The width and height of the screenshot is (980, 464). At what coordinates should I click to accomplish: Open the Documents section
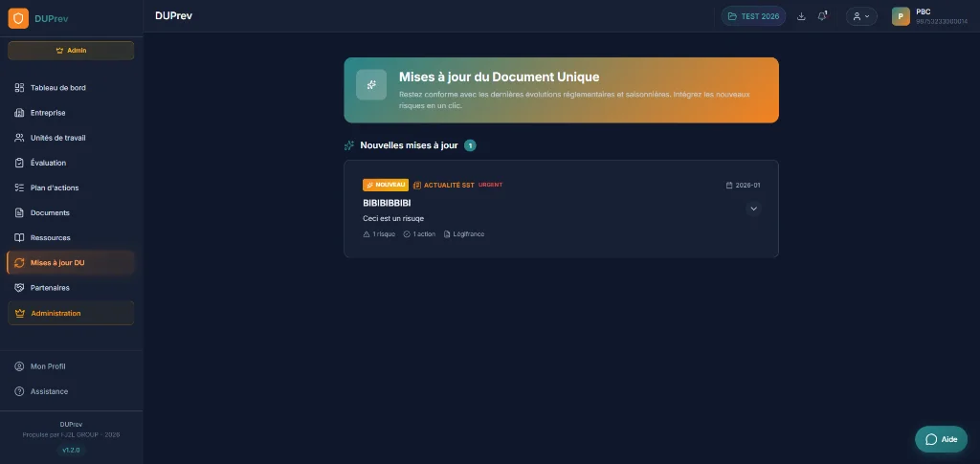tap(50, 212)
